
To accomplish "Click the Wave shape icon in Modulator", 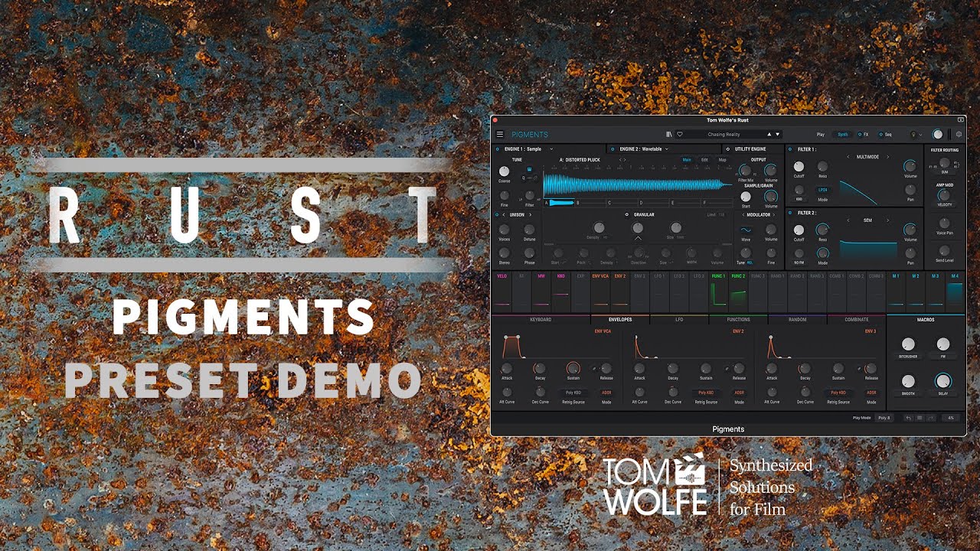I will (x=746, y=229).
